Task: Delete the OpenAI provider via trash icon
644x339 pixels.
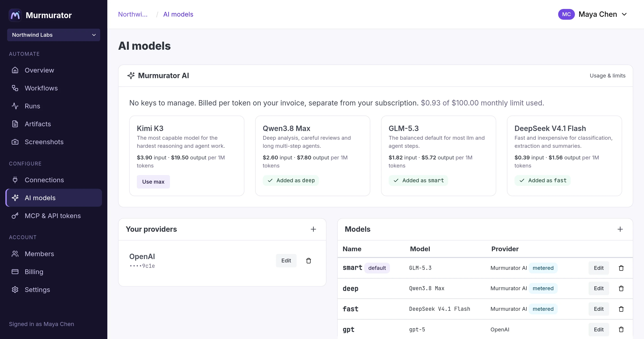Action: click(309, 261)
